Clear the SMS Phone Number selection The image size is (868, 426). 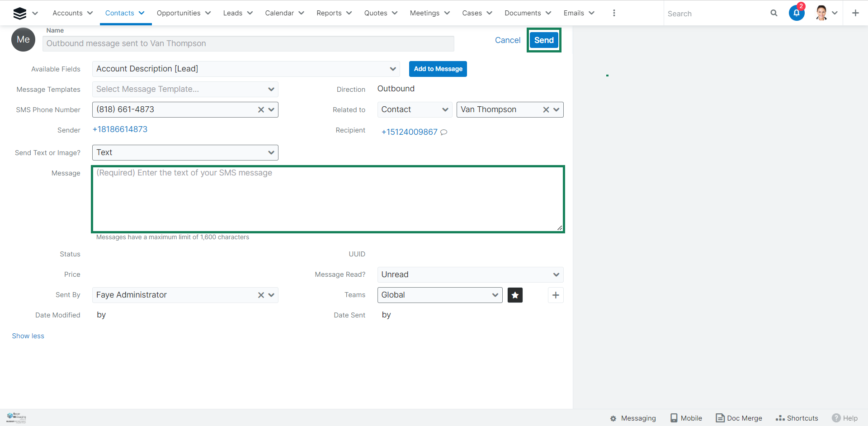[261, 109]
